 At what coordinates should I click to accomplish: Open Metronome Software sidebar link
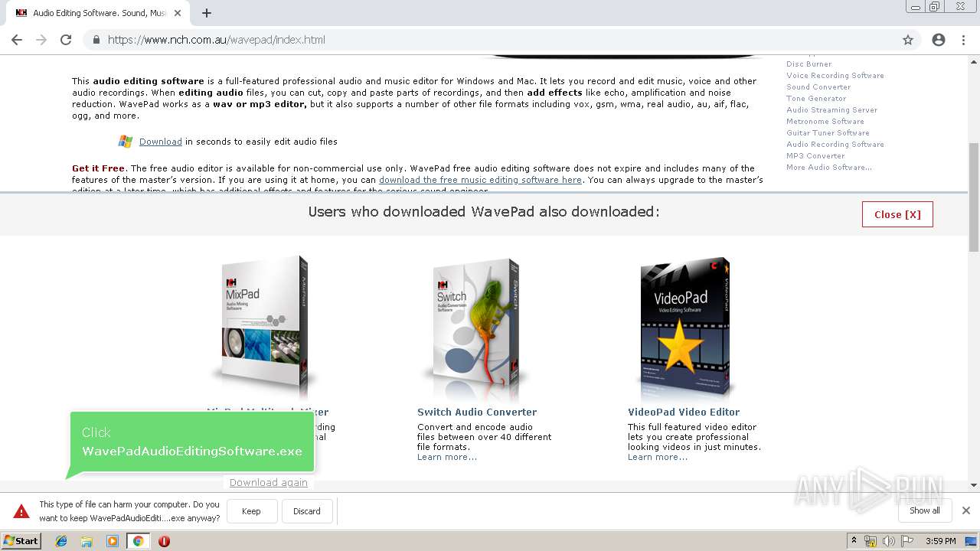tap(825, 122)
